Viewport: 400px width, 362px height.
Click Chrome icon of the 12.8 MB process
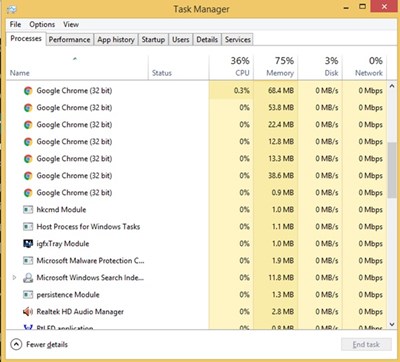28,142
